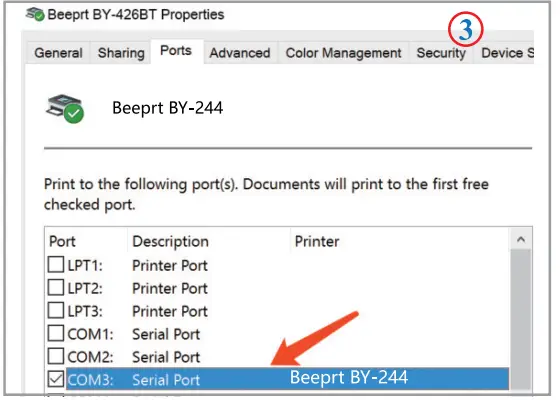Select the COM3: port label
Image resolution: width=560 pixels, height=400 pixels.
[x=90, y=380]
